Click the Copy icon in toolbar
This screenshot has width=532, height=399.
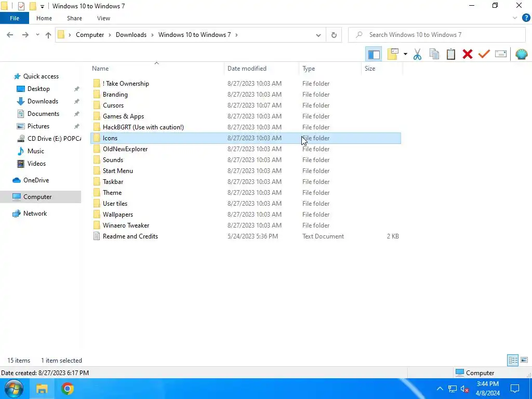[x=434, y=54]
